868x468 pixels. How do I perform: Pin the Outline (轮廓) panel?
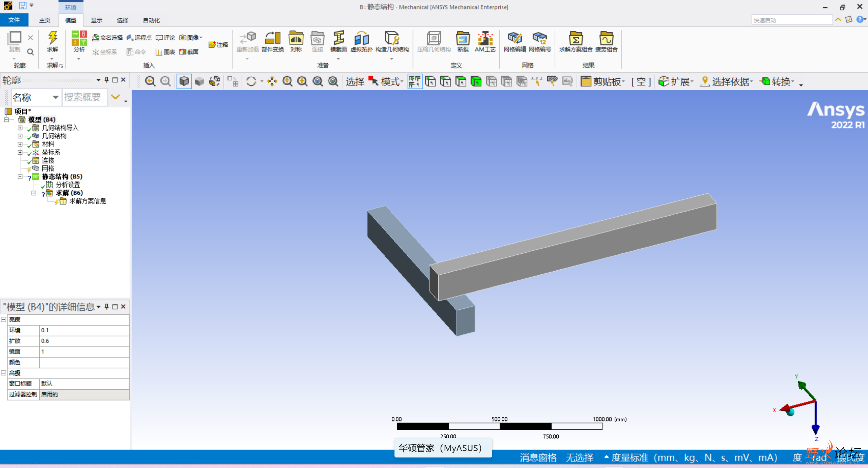[x=107, y=80]
